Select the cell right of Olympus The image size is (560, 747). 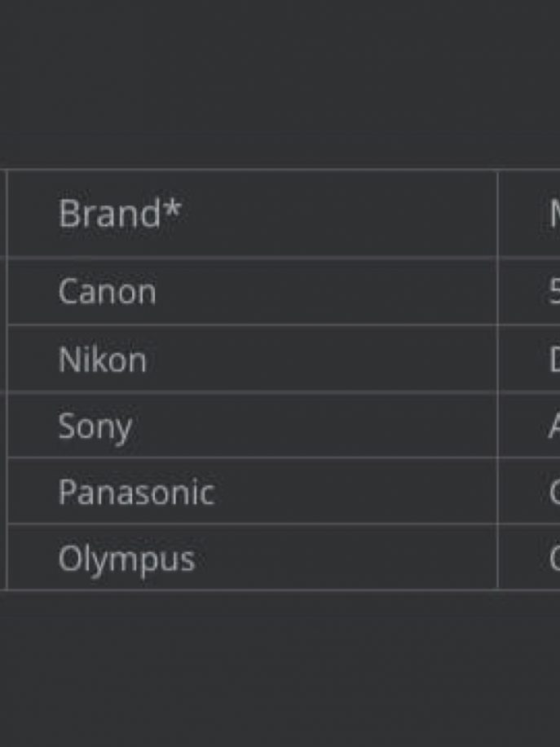552,559
